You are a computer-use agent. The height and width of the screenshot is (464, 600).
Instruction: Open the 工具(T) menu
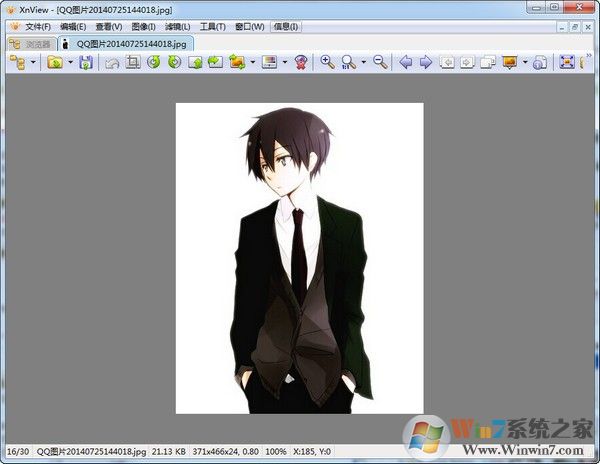212,27
